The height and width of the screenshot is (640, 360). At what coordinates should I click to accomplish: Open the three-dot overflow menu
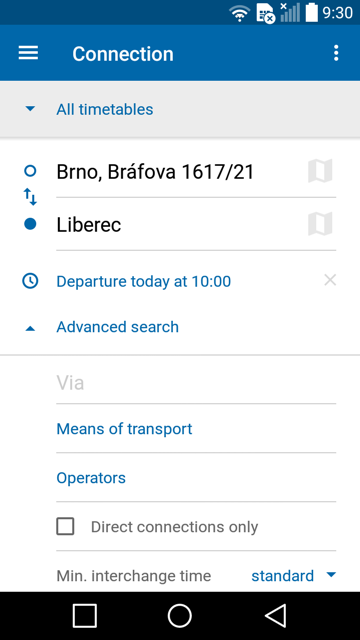point(336,53)
